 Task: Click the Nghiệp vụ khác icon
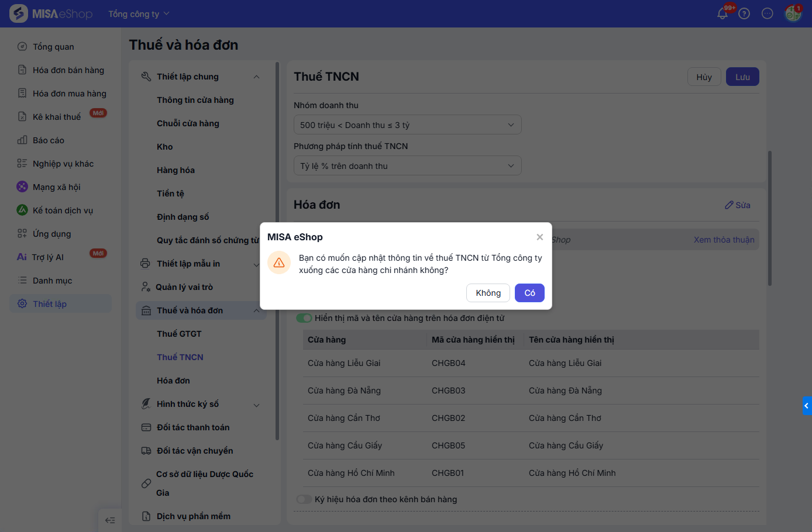[22, 164]
